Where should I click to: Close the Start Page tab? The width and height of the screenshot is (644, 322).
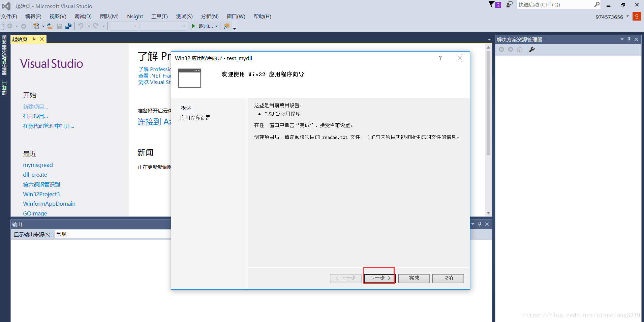pyautogui.click(x=42, y=39)
